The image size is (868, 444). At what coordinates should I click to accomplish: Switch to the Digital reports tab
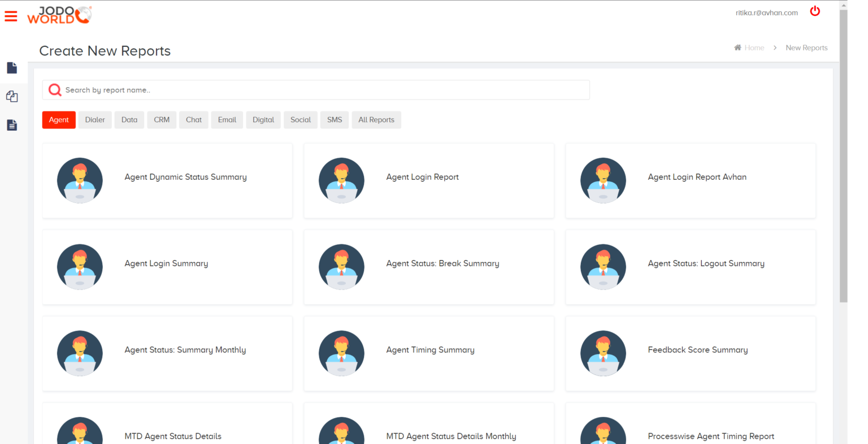[x=263, y=120]
